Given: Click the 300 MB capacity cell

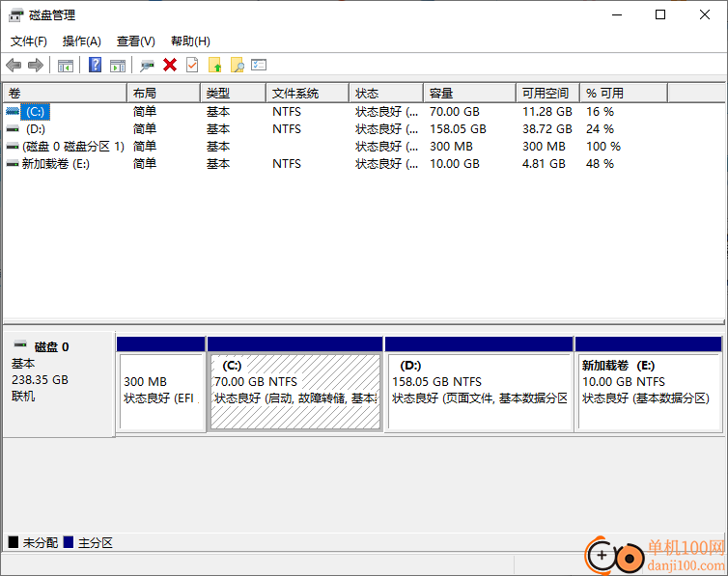Looking at the screenshot, I should pyautogui.click(x=451, y=147).
